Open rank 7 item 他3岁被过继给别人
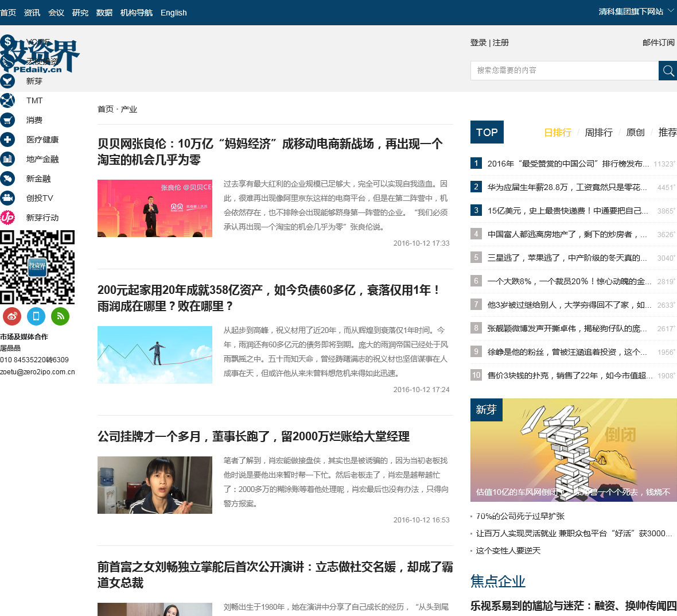This screenshot has height=616, width=677. 569,305
